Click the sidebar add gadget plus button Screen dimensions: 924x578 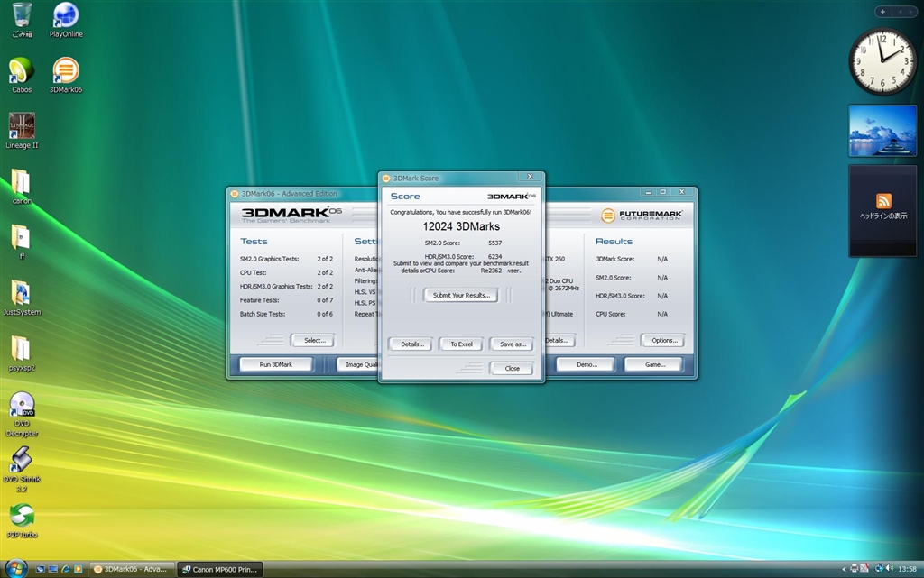click(x=882, y=12)
